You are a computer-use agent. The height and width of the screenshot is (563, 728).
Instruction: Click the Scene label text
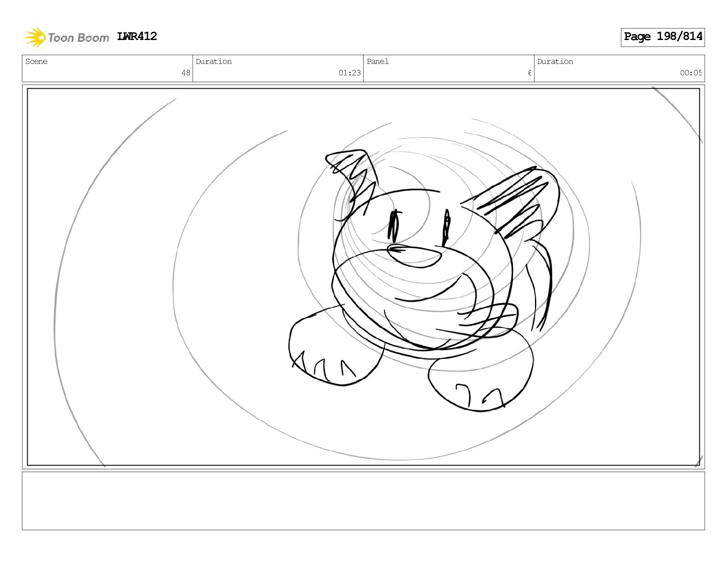click(36, 62)
